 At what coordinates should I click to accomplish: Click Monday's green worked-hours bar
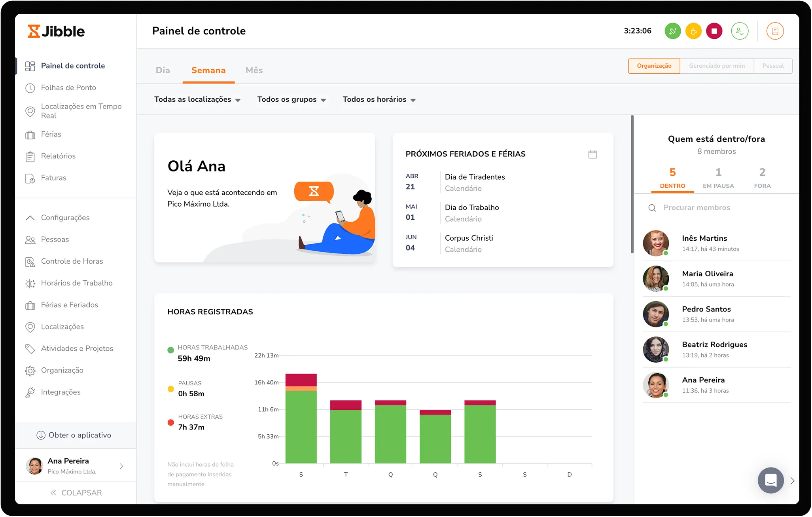301,427
